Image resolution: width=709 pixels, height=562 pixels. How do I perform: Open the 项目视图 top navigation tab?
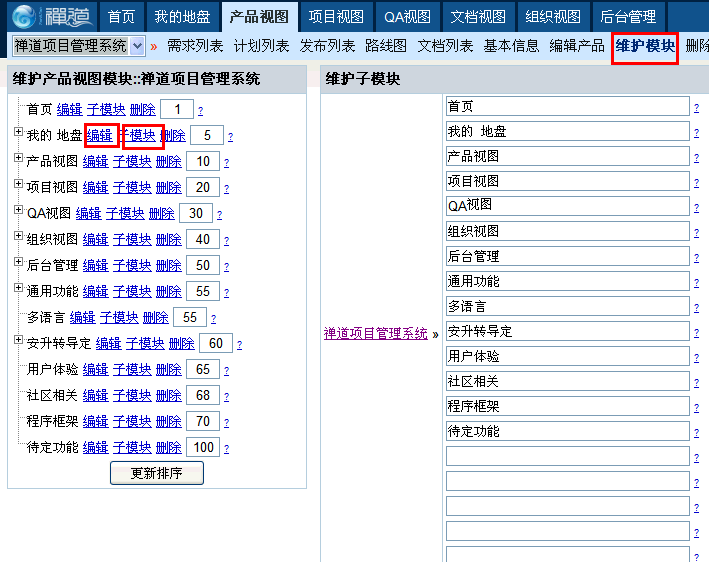coord(336,17)
